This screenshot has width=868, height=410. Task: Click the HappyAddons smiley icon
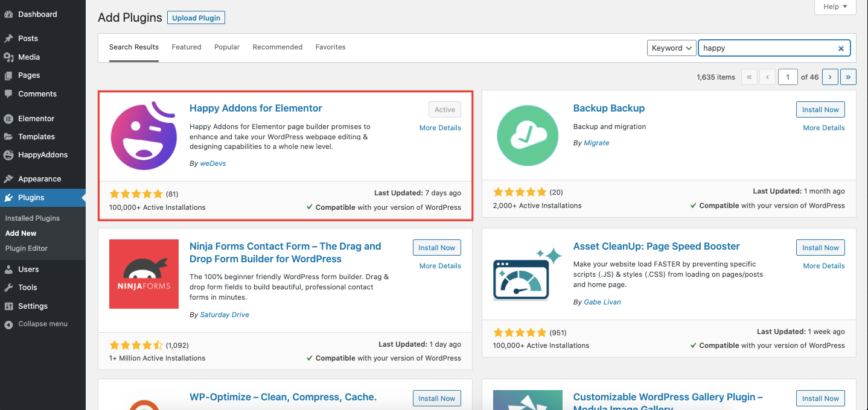point(8,155)
